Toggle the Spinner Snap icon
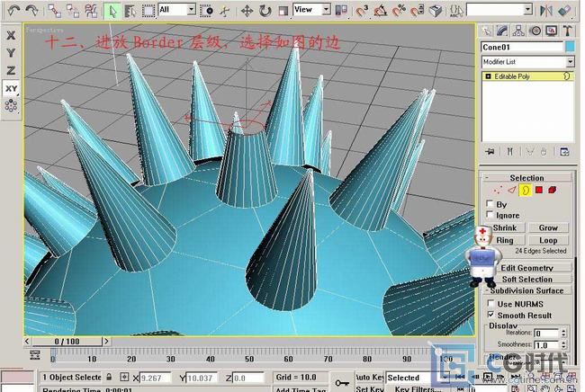585x392 pixels. [x=417, y=11]
